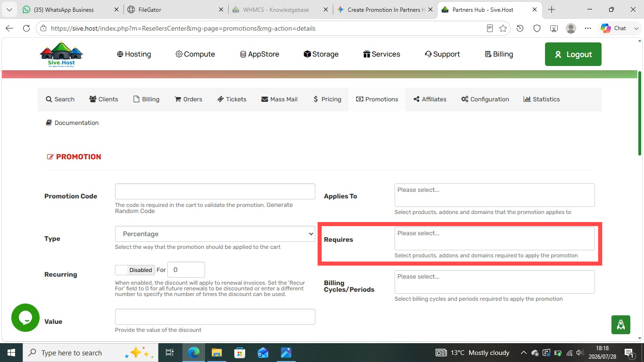Open the Services menu
Image resolution: width=644 pixels, height=362 pixels.
click(x=381, y=54)
